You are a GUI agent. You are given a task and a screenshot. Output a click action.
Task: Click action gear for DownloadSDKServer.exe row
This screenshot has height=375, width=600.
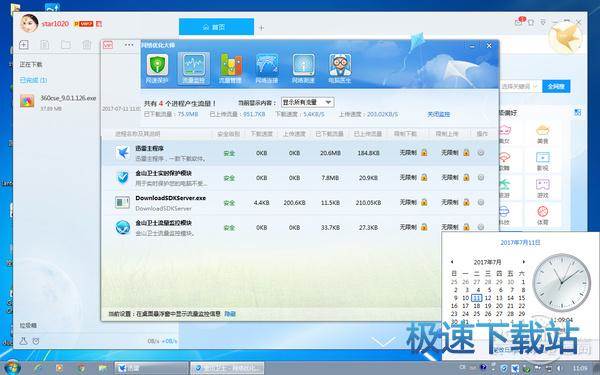[x=481, y=202]
